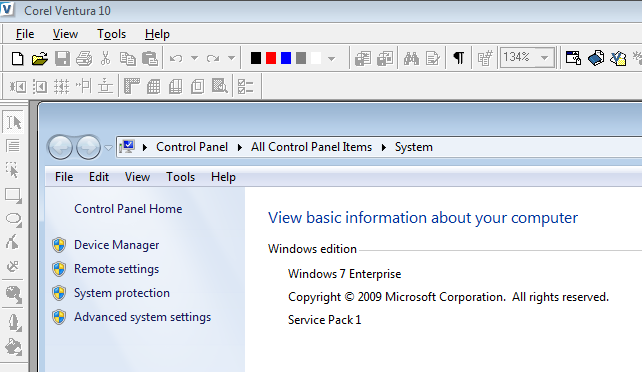Create a new publication with New icon
The width and height of the screenshot is (642, 372).
pos(17,59)
